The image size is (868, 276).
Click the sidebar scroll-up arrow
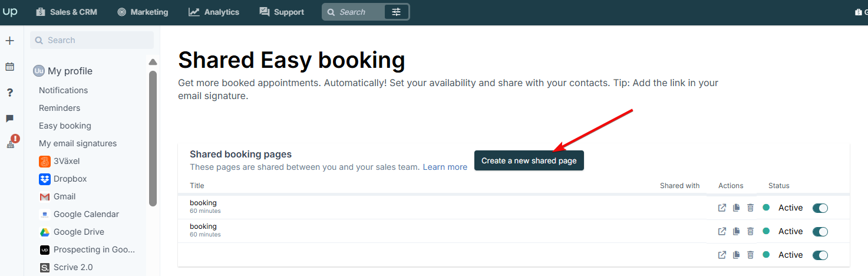pos(153,62)
